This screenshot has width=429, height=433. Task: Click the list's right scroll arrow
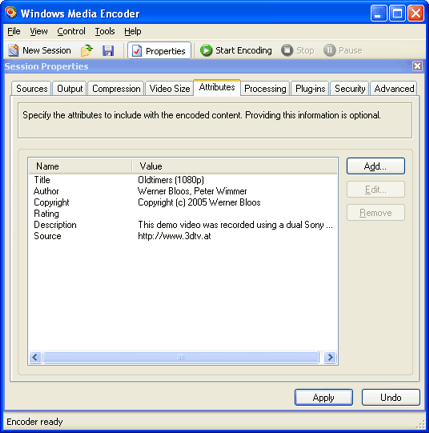[x=330, y=357]
